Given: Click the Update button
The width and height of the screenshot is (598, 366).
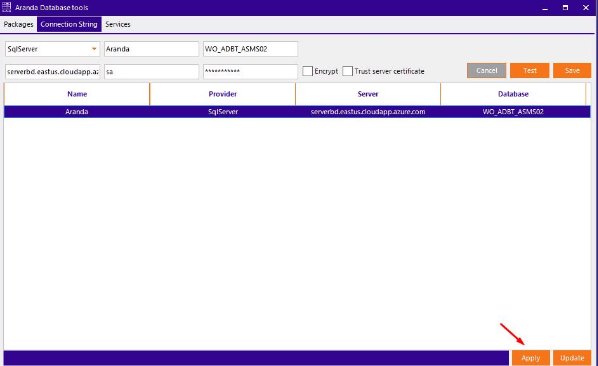Looking at the screenshot, I should (x=572, y=358).
